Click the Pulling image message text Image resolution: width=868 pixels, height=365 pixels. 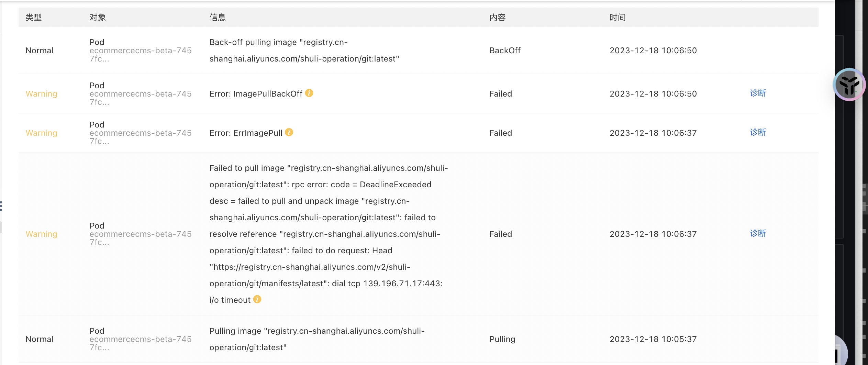click(x=317, y=339)
